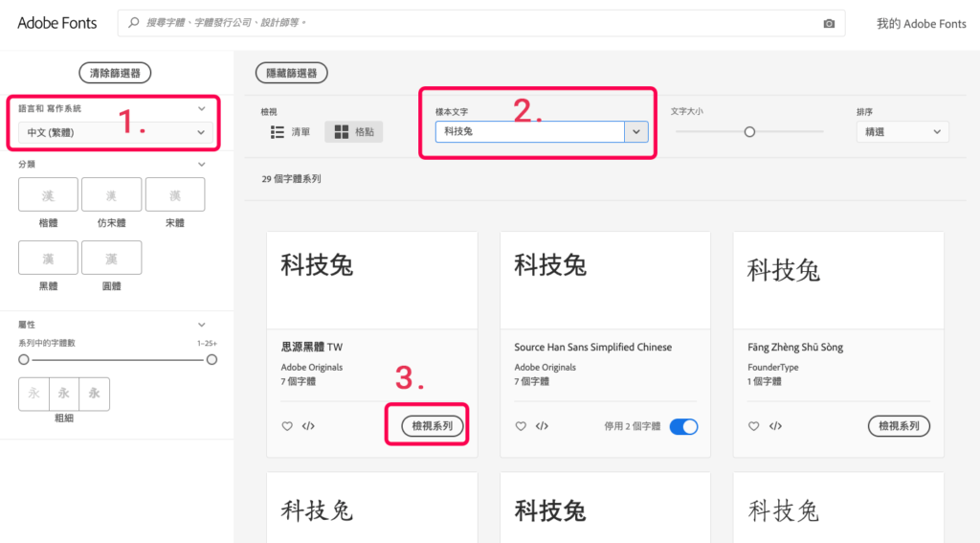This screenshot has width=980, height=543.
Task: Click 檢視系列 for 思源黑體 TW
Action: [432, 426]
